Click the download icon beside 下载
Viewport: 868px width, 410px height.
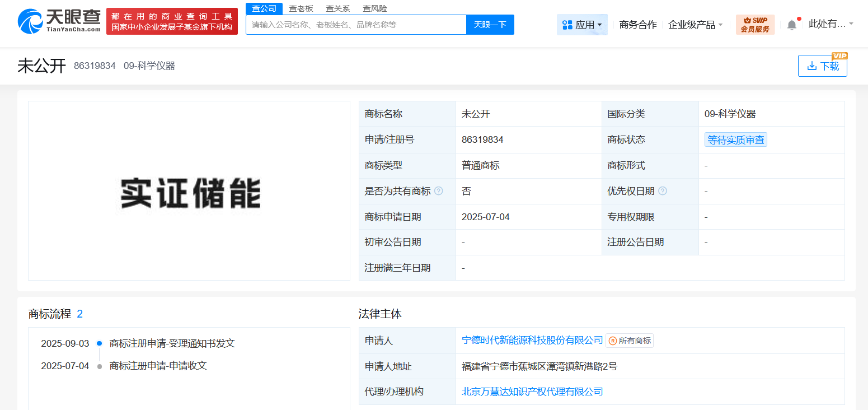pyautogui.click(x=813, y=66)
